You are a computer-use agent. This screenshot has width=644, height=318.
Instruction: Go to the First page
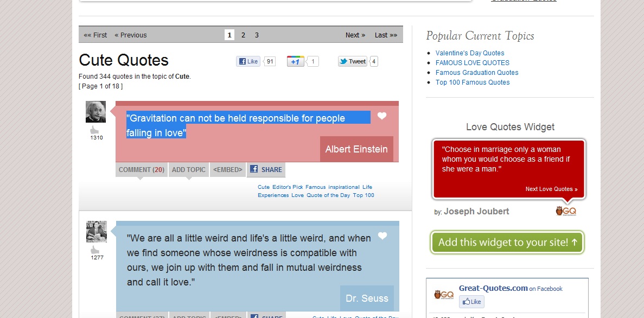pyautogui.click(x=95, y=35)
